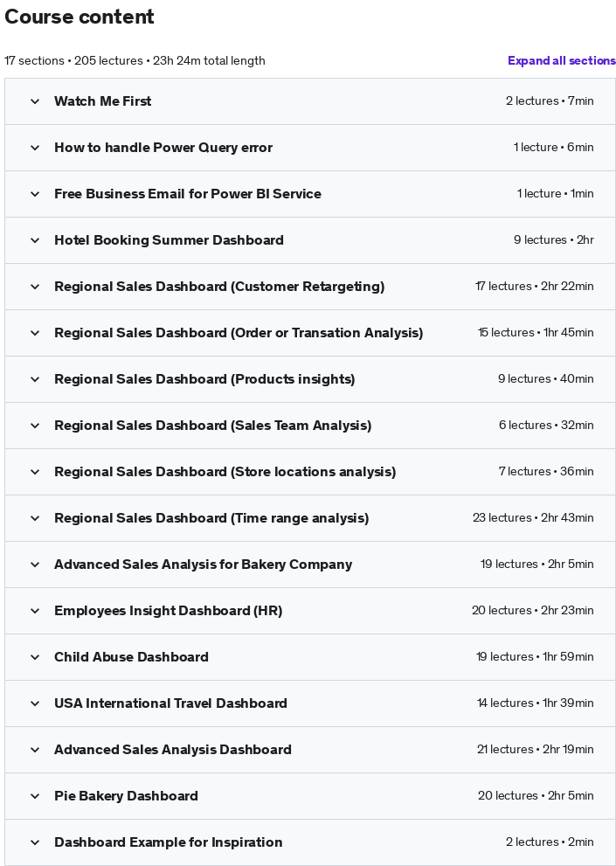Viewport: 616px width, 866px height.
Task: Open Free Business Email for Power BI Service title
Action: (188, 194)
